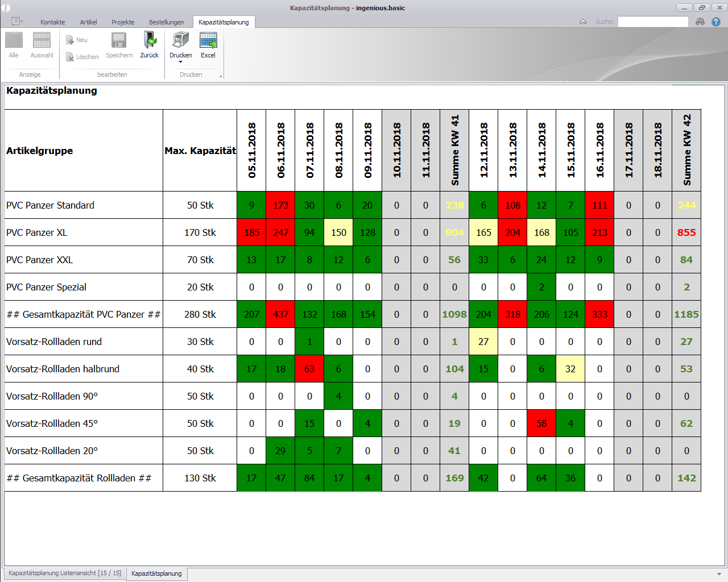The image size is (728, 582).
Task: Collapse the ribbon with the chevron arrow
Action: tap(583, 22)
